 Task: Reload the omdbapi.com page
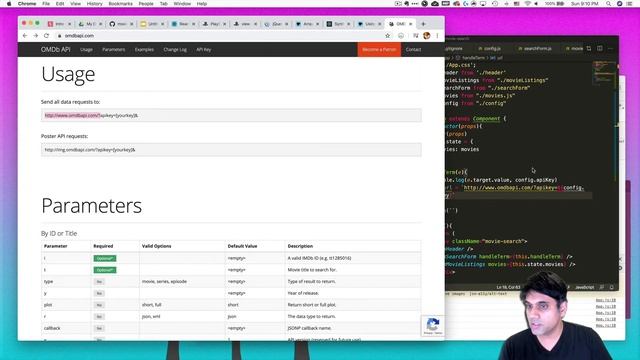pyautogui.click(x=47, y=36)
